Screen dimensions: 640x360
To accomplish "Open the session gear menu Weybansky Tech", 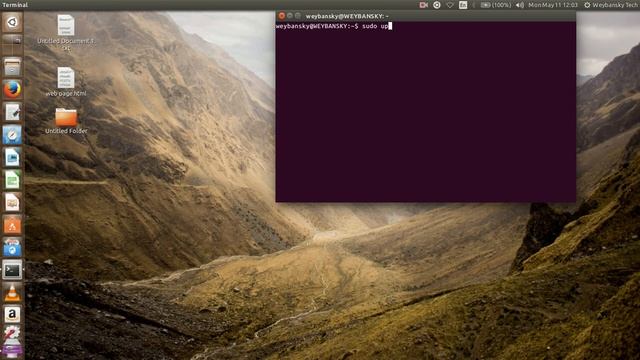I will [x=611, y=5].
